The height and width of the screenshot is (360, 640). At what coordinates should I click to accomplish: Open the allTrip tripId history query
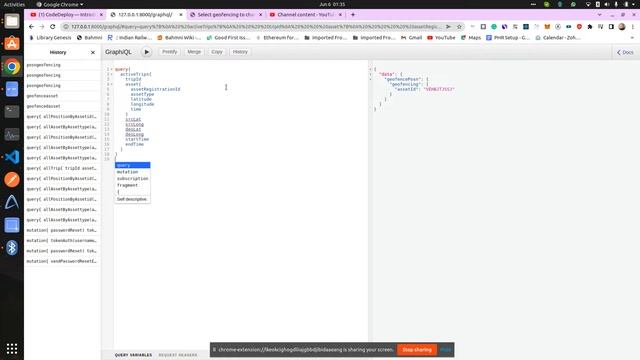pos(62,168)
